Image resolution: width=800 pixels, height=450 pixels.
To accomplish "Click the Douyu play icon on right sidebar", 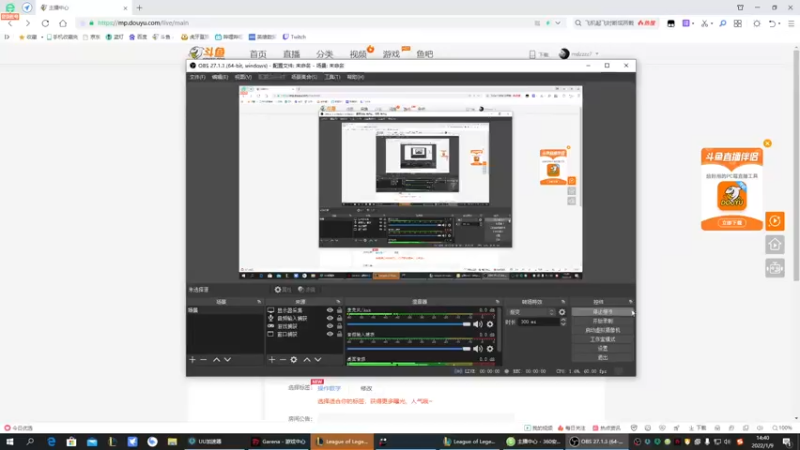I will pos(774,221).
